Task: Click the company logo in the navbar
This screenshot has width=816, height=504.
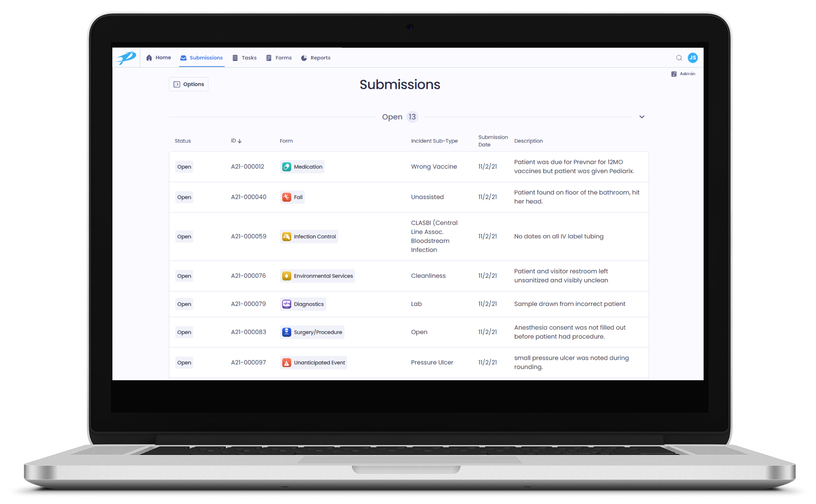Action: pos(127,57)
